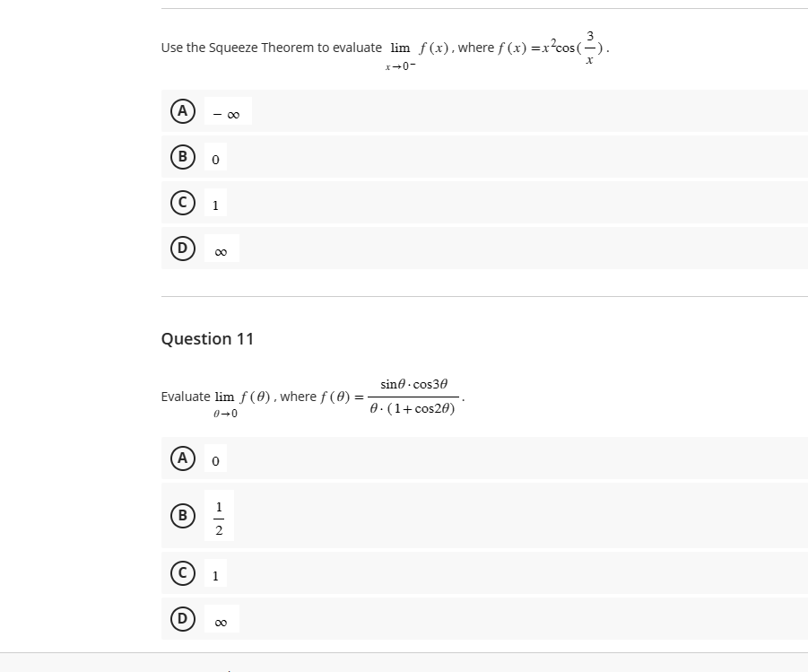Viewport: 808px width, 672px height.
Task: Select option A for Question 11
Action: point(182,459)
